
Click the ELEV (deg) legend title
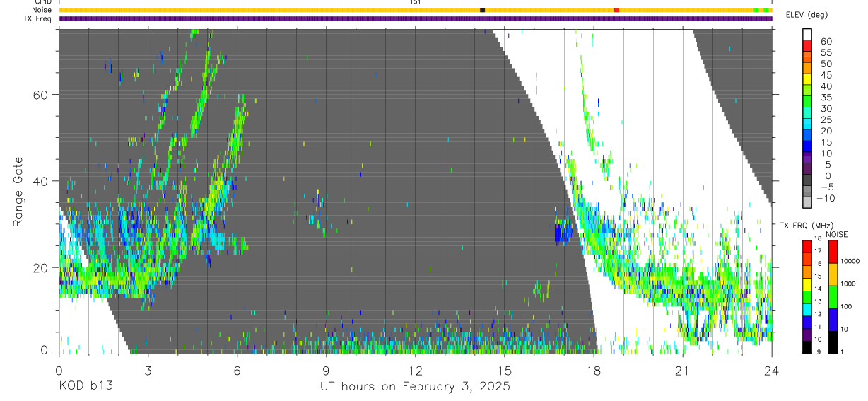[807, 16]
